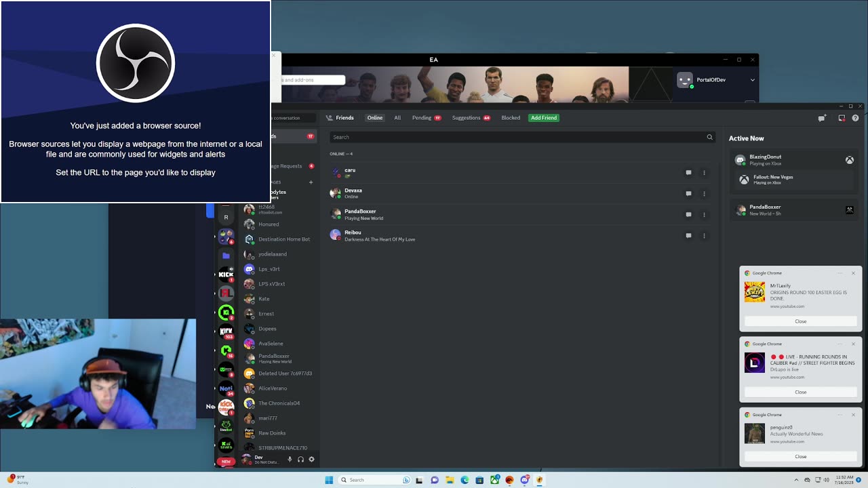Close the MrTLexify notification button

click(801, 321)
